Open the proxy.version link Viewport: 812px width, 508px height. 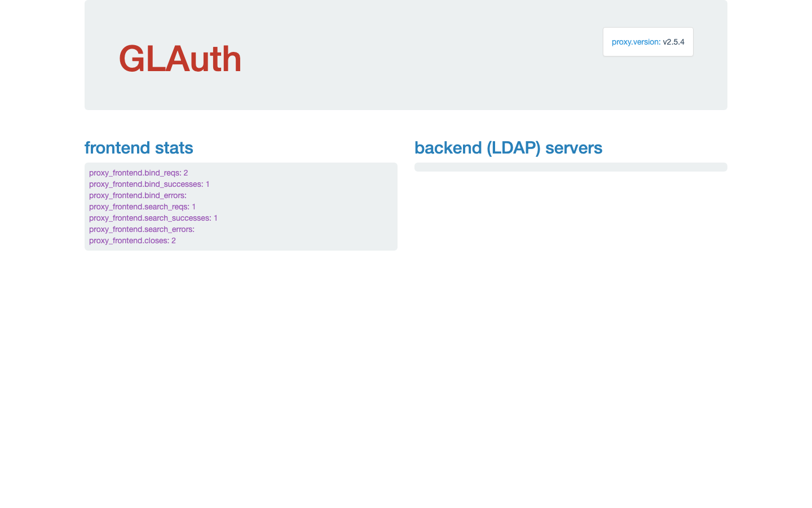pos(635,42)
